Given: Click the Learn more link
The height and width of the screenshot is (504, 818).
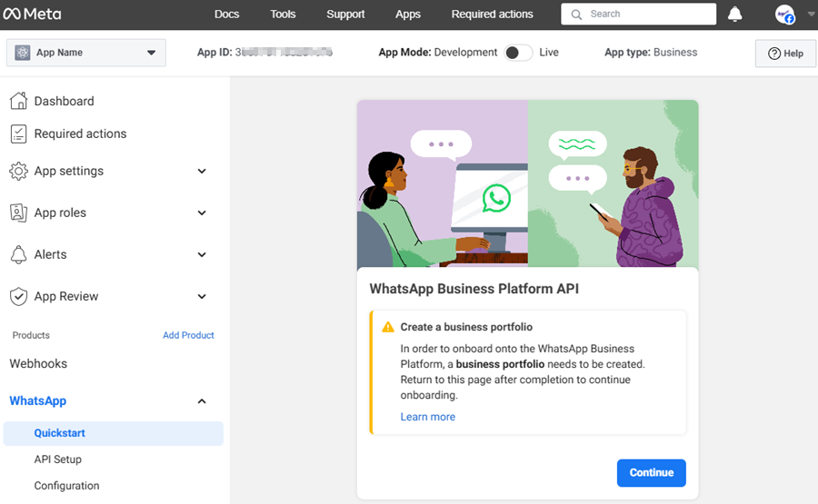Looking at the screenshot, I should (428, 417).
